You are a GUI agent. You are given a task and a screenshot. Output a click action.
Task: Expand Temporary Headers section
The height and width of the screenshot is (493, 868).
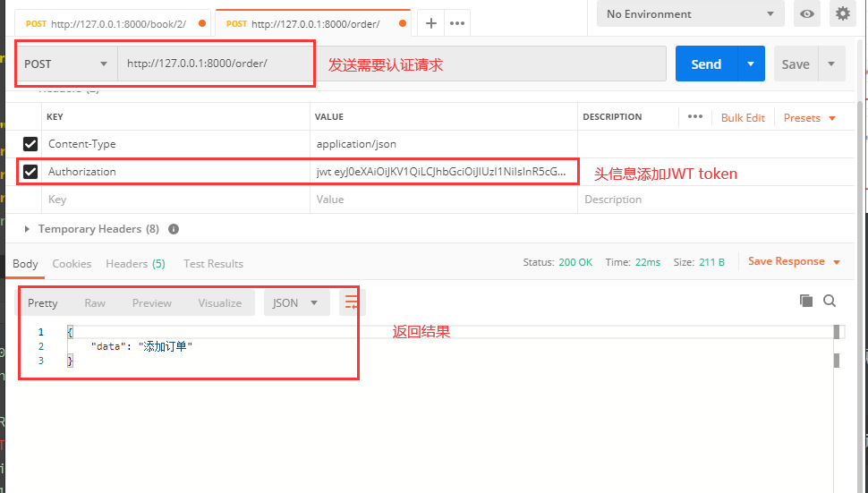point(27,229)
